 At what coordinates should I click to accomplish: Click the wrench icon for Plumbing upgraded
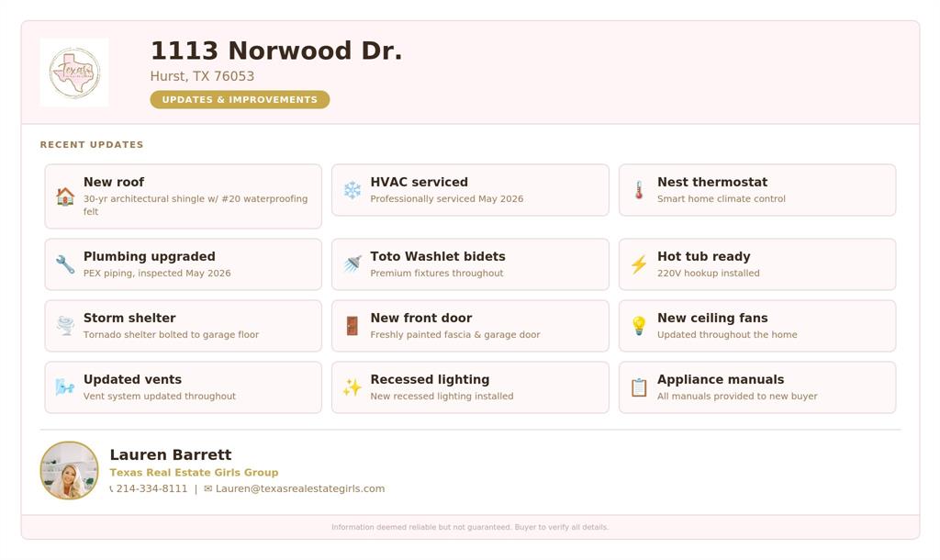65,264
